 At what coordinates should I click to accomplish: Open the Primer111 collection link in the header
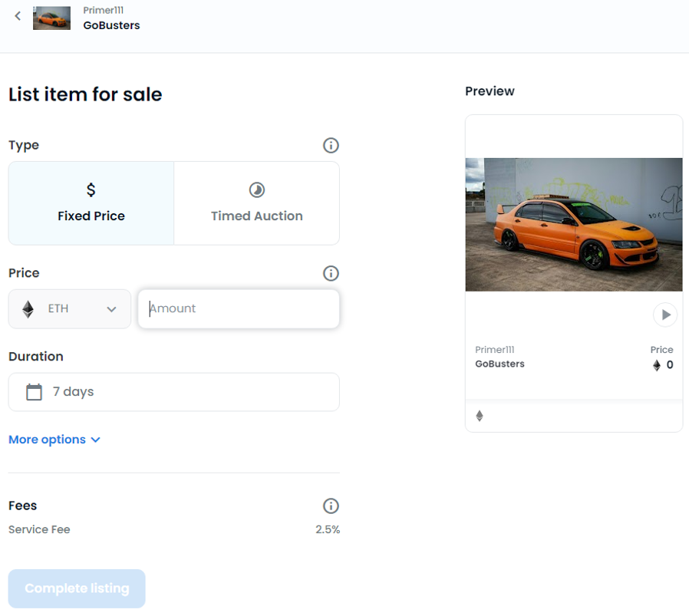pyautogui.click(x=104, y=10)
